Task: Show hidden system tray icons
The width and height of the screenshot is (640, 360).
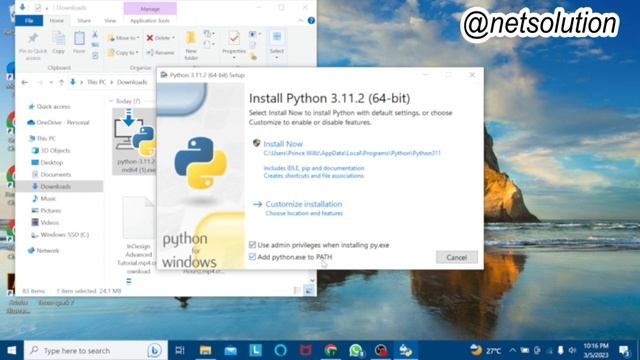Action: point(513,350)
